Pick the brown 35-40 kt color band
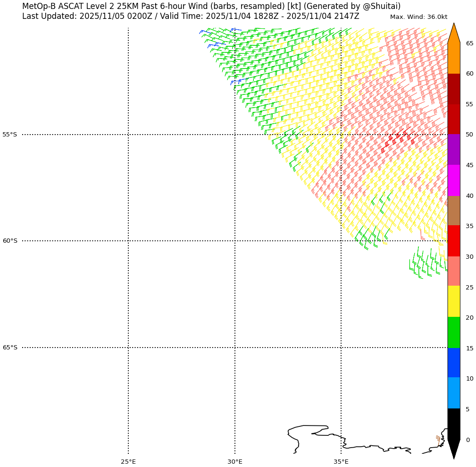476x467 pixels. point(453,211)
